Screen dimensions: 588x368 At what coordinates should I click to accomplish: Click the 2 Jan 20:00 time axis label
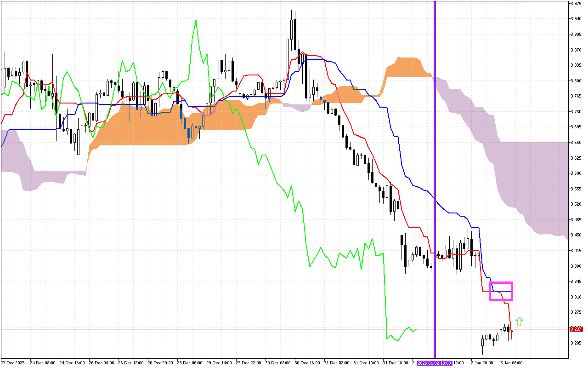[482, 363]
